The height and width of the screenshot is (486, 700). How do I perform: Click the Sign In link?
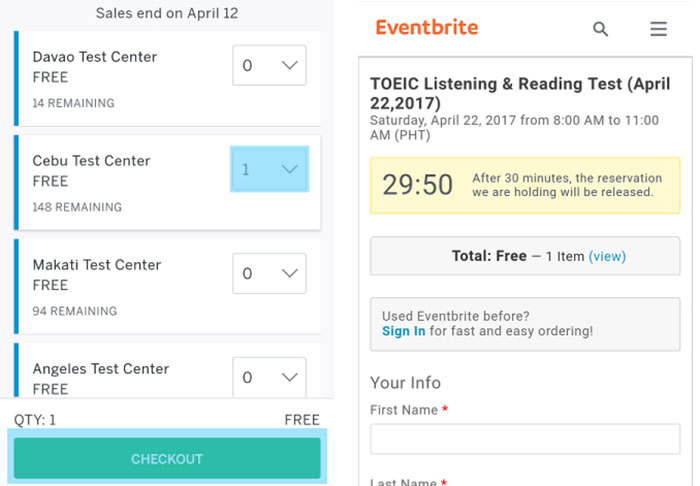point(404,331)
